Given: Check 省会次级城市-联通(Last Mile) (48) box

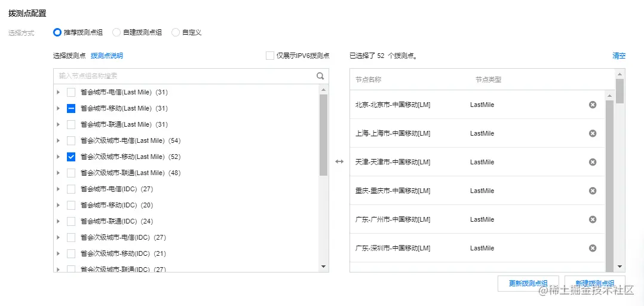Looking at the screenshot, I should [71, 173].
